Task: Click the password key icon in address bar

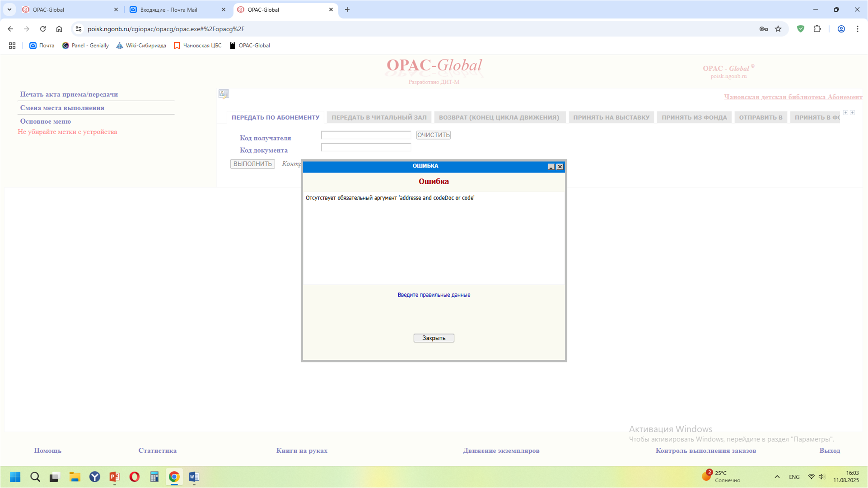Action: [x=763, y=29]
